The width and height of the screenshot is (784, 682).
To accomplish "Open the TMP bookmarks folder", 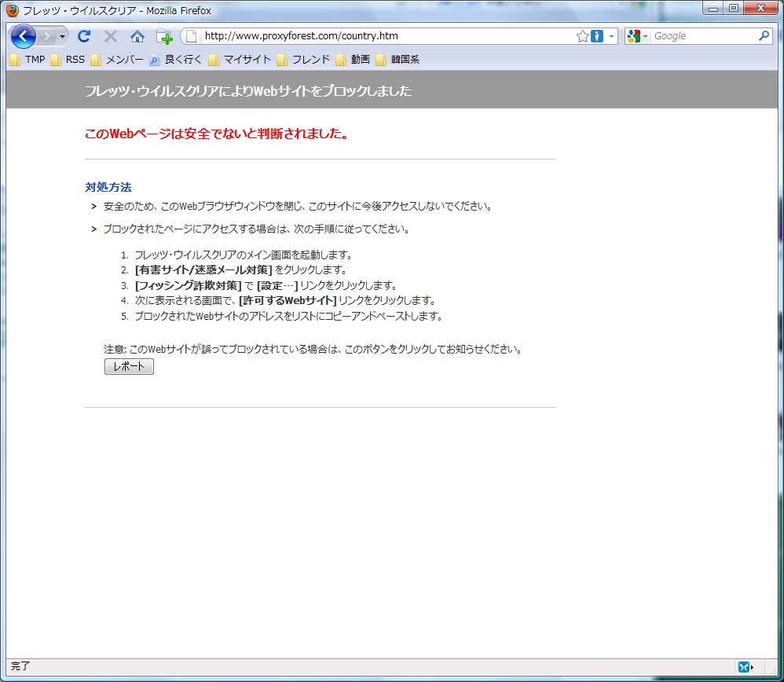I will click(27, 60).
